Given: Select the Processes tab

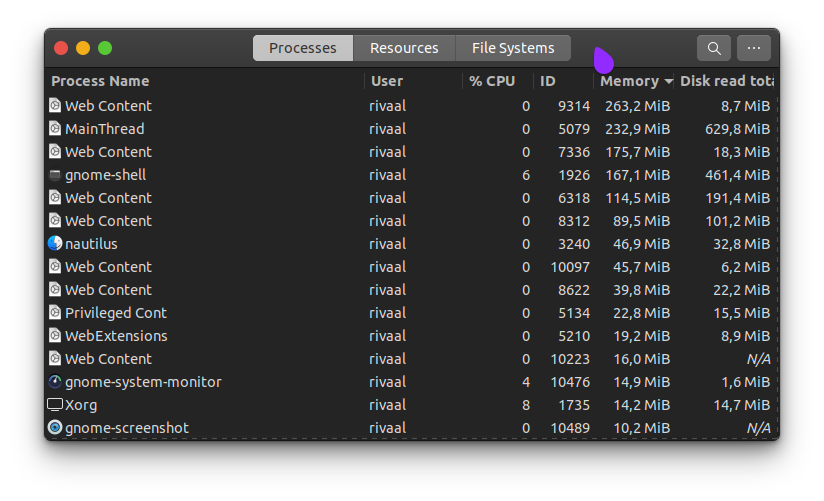Looking at the screenshot, I should [x=303, y=48].
